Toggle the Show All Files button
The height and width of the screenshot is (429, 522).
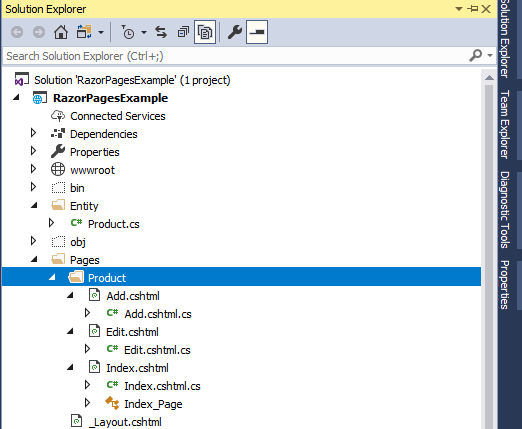point(205,32)
